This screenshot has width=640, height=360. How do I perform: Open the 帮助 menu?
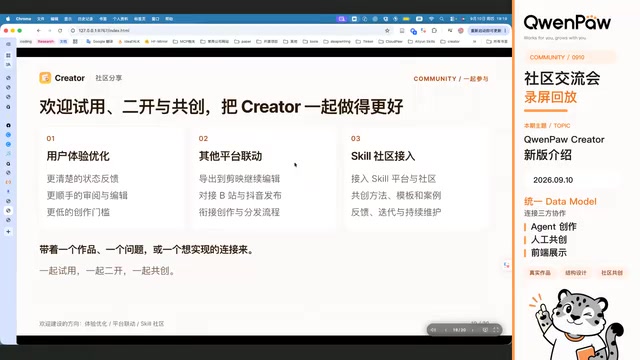point(169,19)
